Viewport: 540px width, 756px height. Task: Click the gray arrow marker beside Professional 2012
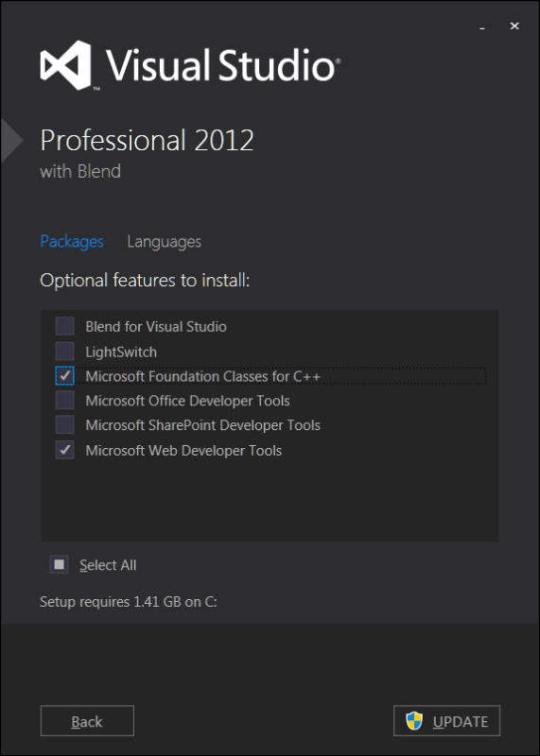pos(12,140)
